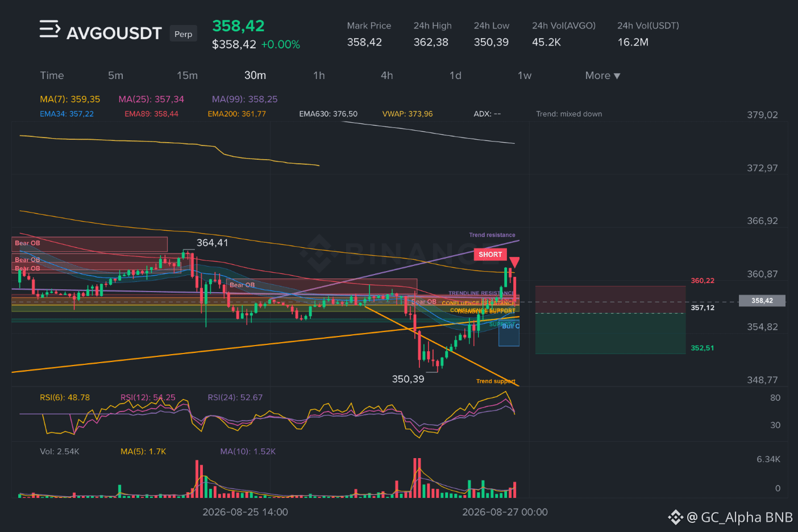Switch to the 4h timeframe
Image resolution: width=798 pixels, height=532 pixels.
point(386,76)
